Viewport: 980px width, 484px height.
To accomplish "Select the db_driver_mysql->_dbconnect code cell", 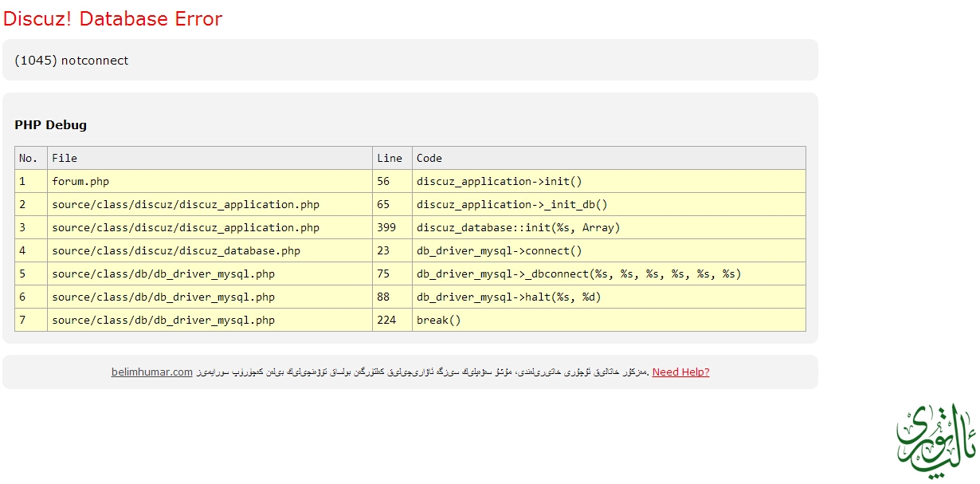I will [609, 273].
